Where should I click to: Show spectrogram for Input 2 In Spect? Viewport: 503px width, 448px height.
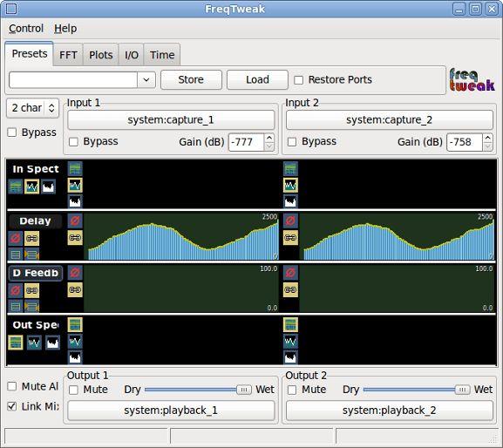pyautogui.click(x=290, y=169)
